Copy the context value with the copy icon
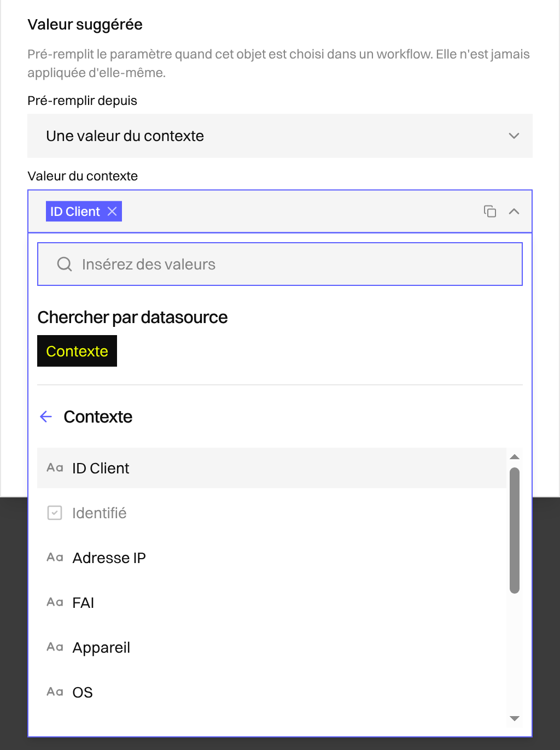This screenshot has height=750, width=560. click(490, 212)
